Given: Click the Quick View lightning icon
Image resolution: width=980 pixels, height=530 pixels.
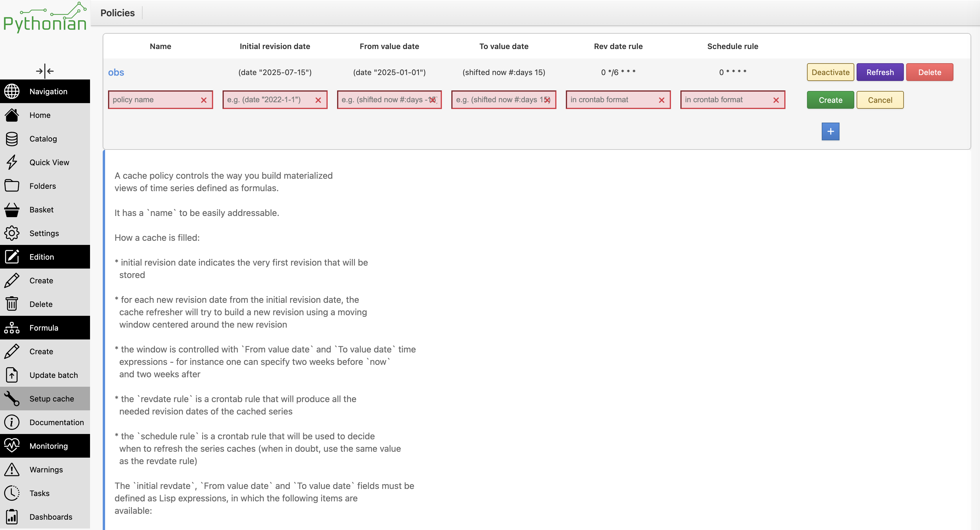Looking at the screenshot, I should tap(12, 162).
